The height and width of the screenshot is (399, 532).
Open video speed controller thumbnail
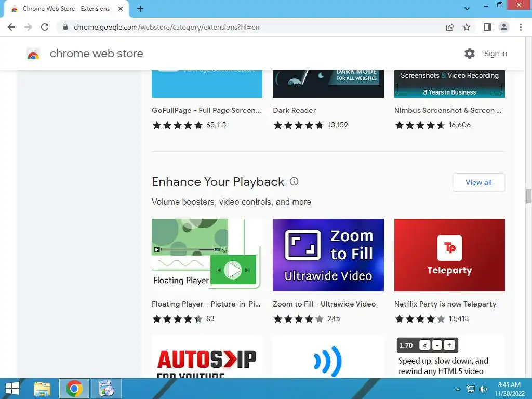click(x=449, y=356)
